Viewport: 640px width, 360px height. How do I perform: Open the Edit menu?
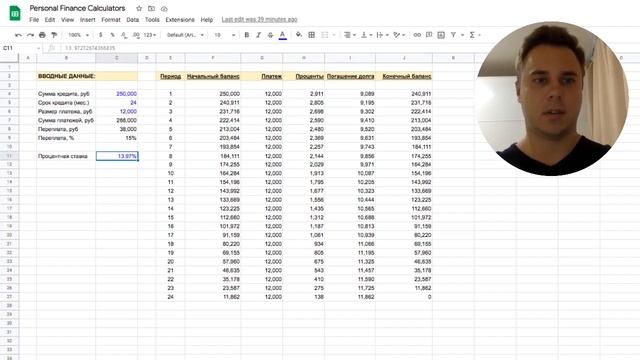(50, 20)
